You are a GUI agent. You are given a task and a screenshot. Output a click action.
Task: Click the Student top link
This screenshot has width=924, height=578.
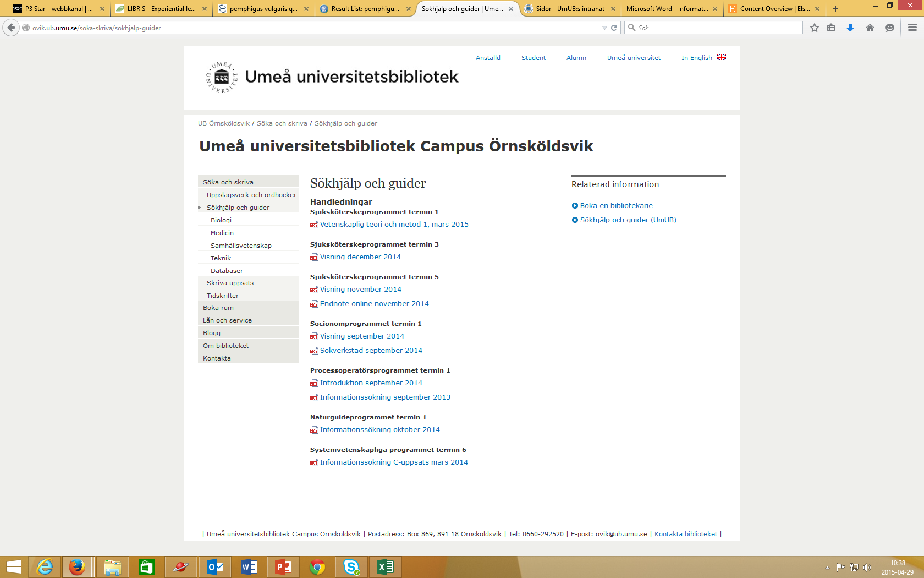click(533, 58)
